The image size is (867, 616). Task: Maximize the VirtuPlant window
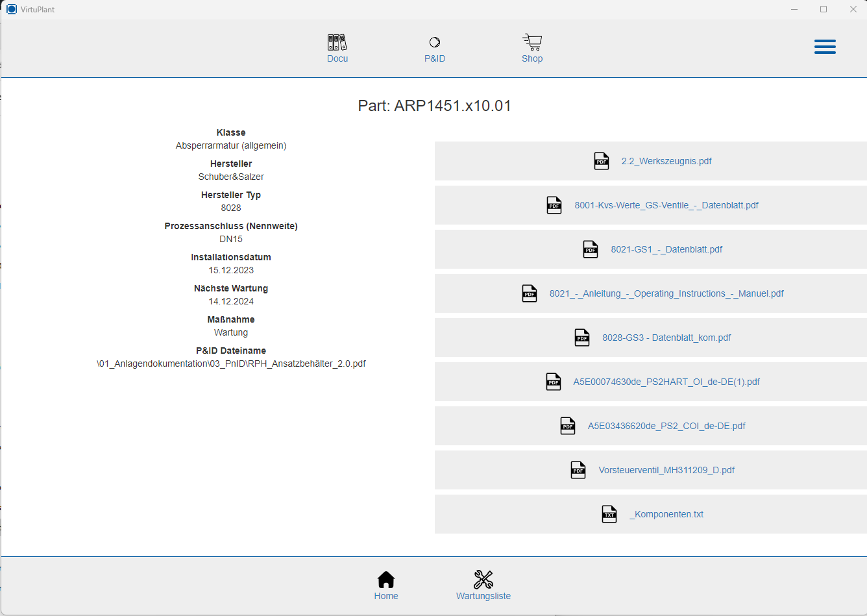coord(824,9)
